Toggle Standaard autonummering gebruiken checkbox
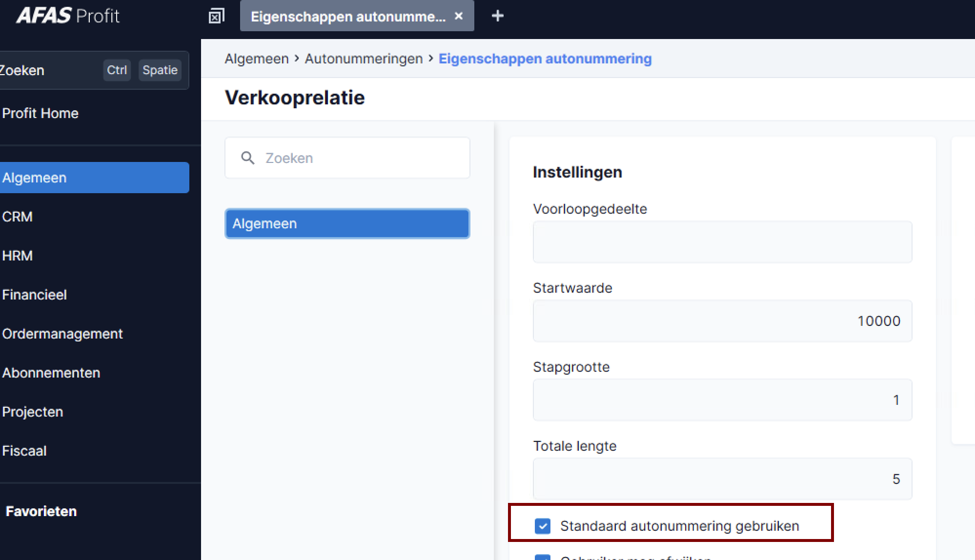 542,526
